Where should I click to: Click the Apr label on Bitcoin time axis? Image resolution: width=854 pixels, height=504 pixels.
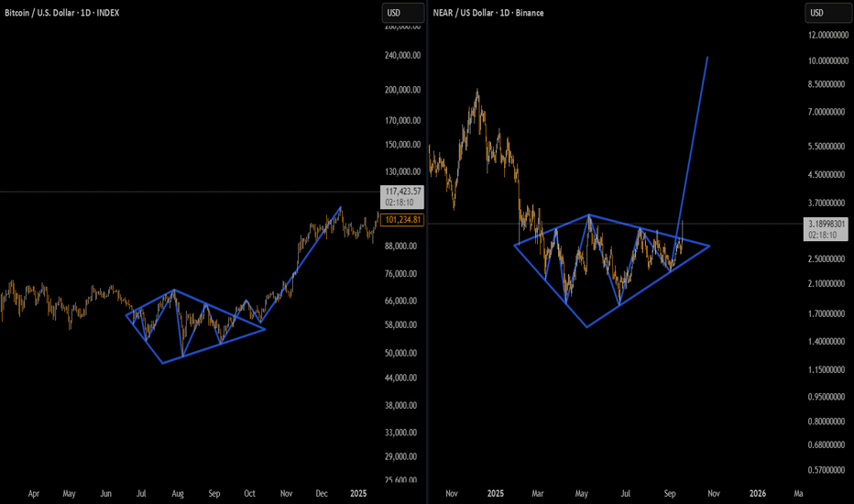click(x=34, y=493)
